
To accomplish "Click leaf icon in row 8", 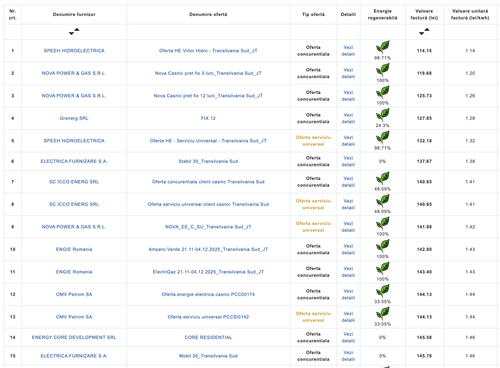I will [x=382, y=201].
